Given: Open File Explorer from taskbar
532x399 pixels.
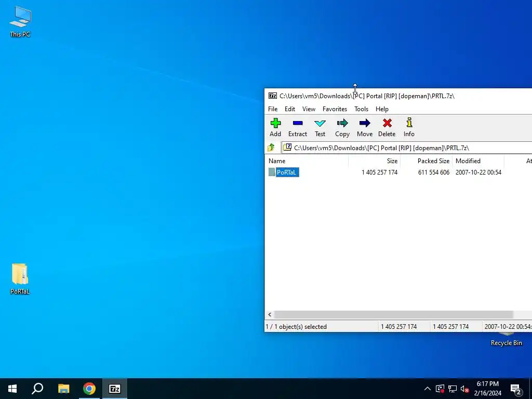Looking at the screenshot, I should pos(63,389).
